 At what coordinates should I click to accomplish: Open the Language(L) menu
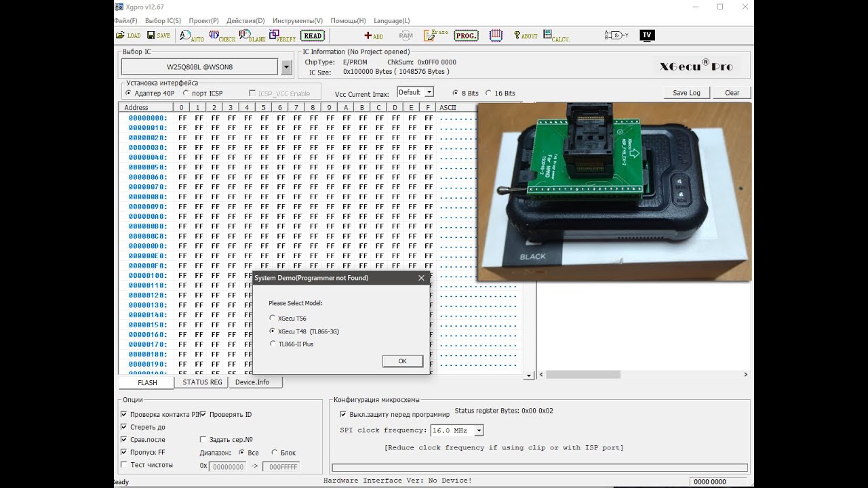[x=392, y=21]
